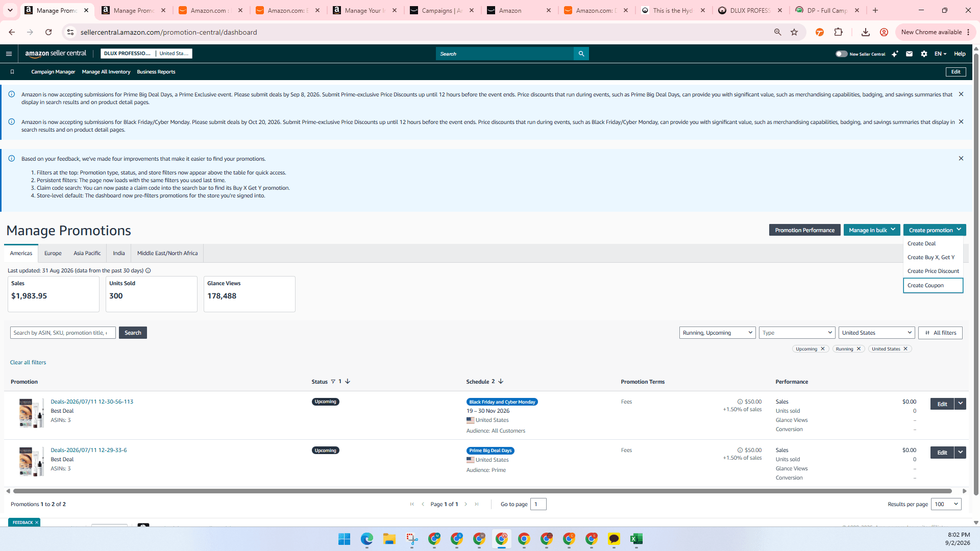This screenshot has height=551, width=980.
Task: Click Clear all filters link
Action: pos(28,363)
